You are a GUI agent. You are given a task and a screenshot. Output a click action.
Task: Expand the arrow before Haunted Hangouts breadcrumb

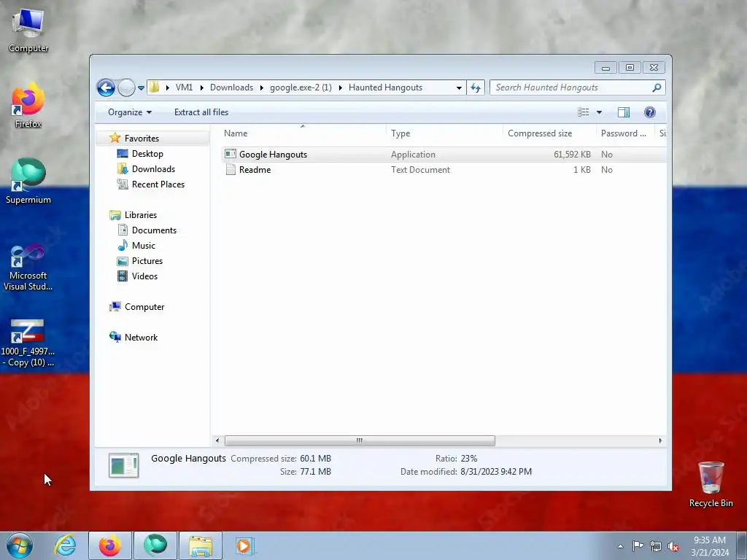coord(340,87)
